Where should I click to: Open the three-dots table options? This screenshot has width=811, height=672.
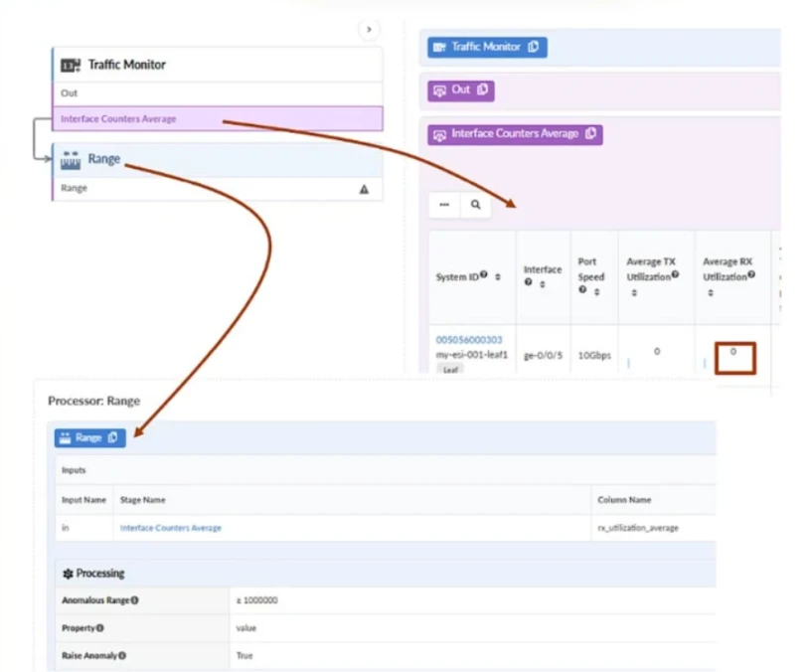(444, 205)
